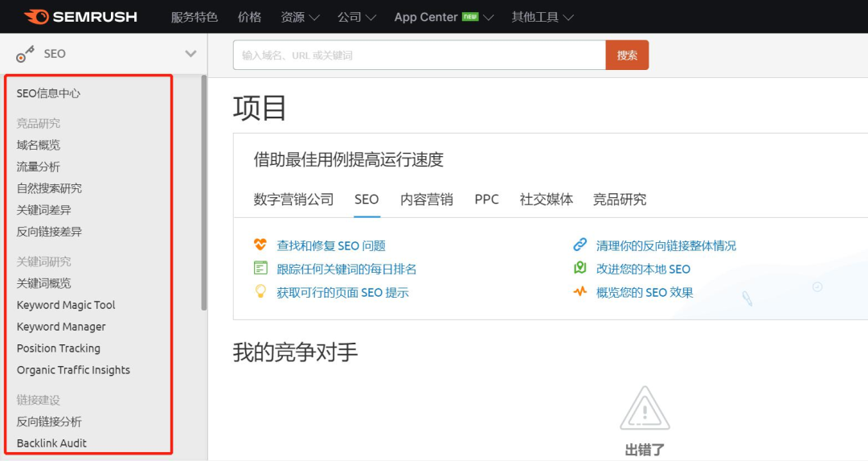868x461 pixels.
Task: Open link 清理你的反向链接整体情况
Action: pos(666,245)
